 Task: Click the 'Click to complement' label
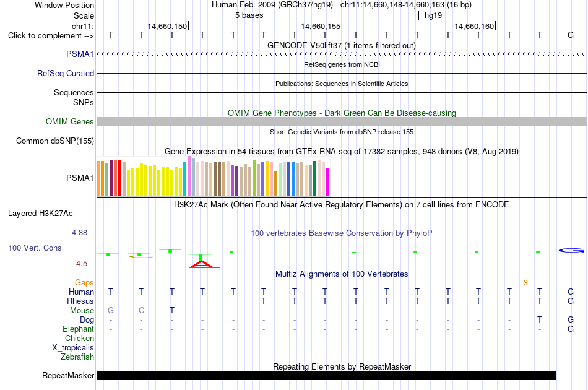tap(51, 36)
